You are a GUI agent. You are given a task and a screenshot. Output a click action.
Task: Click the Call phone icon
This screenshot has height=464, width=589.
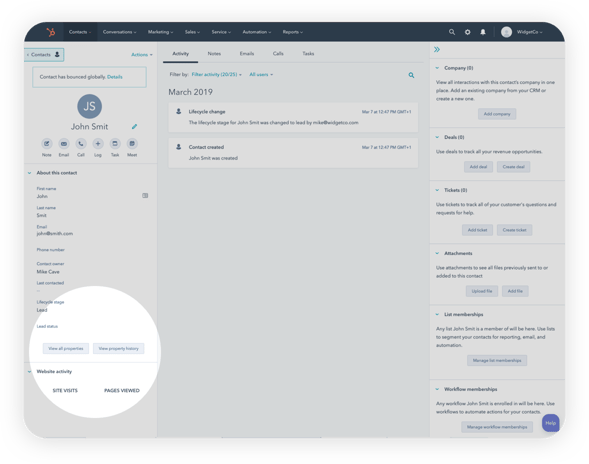click(81, 144)
